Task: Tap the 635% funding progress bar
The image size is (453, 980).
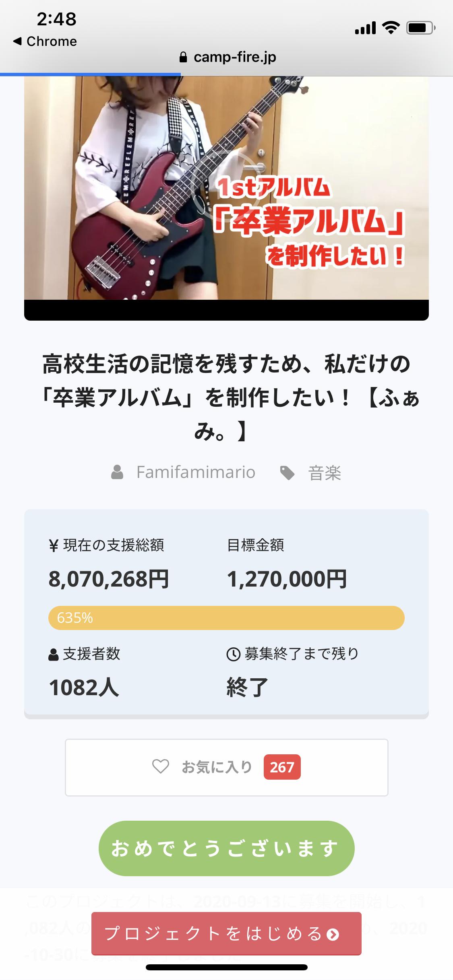Action: click(x=226, y=618)
